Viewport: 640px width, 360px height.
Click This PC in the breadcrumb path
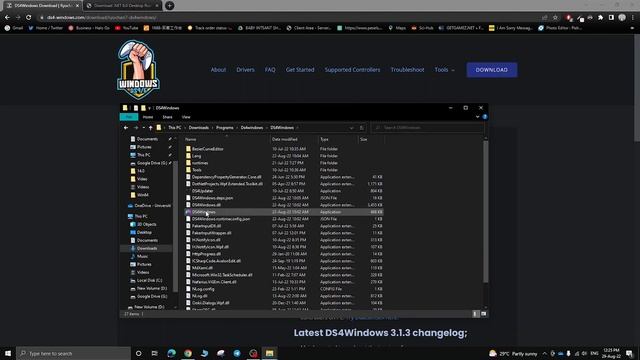click(174, 128)
